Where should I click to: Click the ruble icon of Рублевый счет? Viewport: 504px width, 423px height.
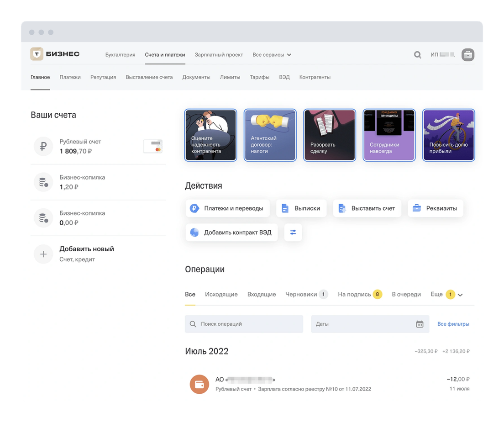coord(43,146)
